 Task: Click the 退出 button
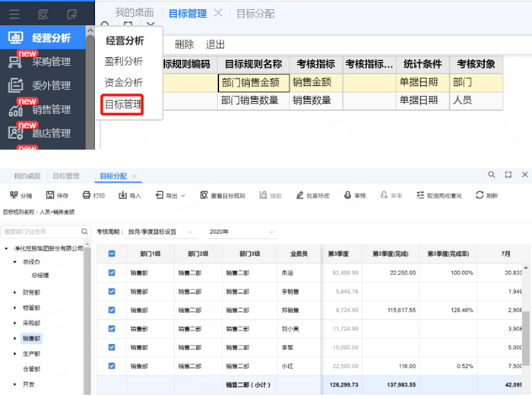tap(215, 44)
